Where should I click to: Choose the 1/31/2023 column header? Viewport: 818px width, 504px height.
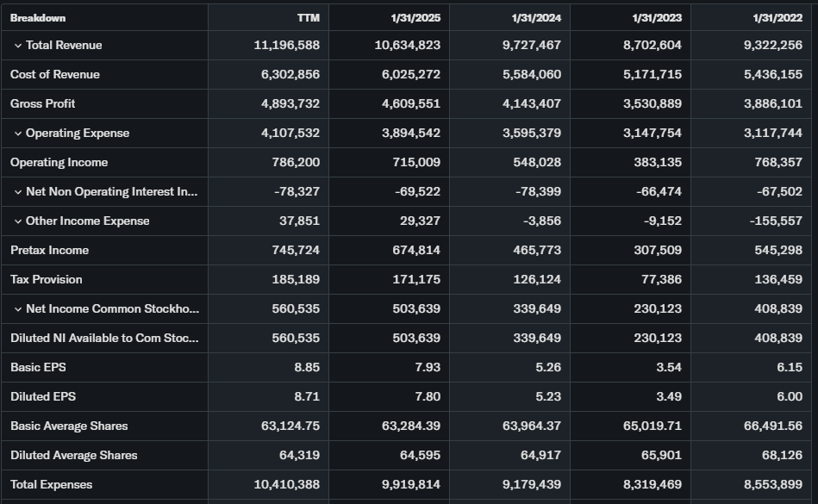point(657,18)
